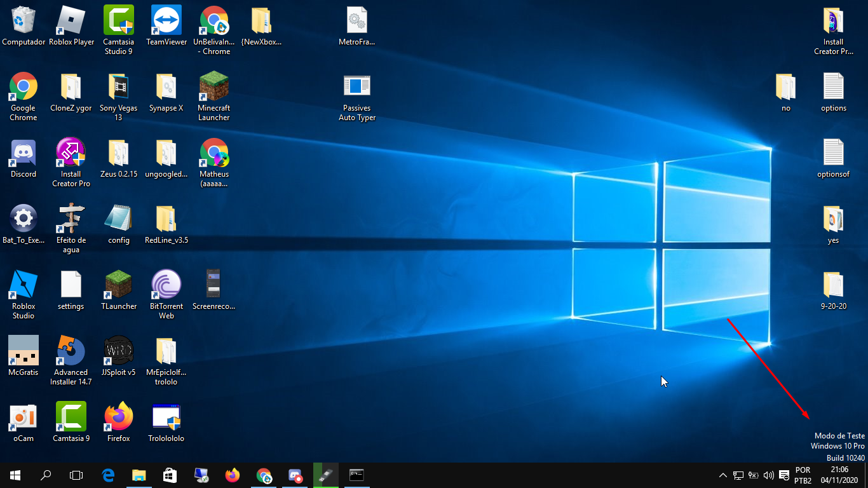
Task: Select the Firefox desktop shortcut
Action: click(119, 423)
